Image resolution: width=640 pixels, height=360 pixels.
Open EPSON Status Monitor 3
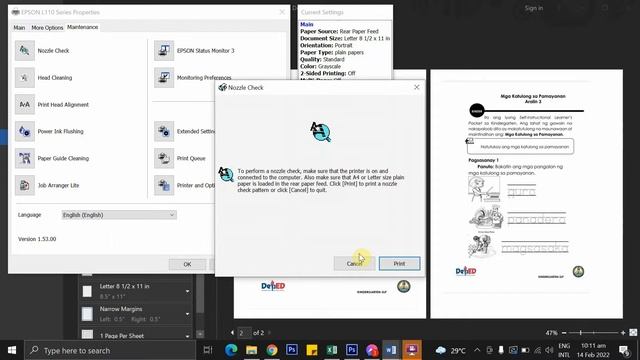[164, 51]
